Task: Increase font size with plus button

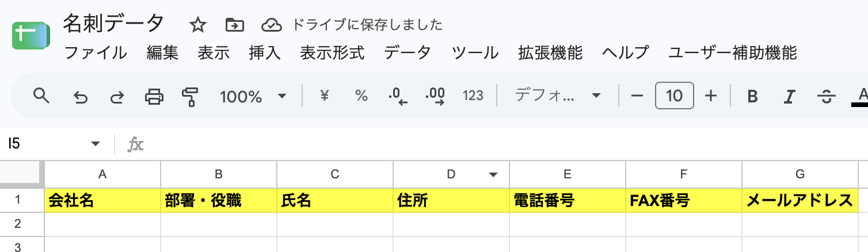Action: click(x=711, y=96)
